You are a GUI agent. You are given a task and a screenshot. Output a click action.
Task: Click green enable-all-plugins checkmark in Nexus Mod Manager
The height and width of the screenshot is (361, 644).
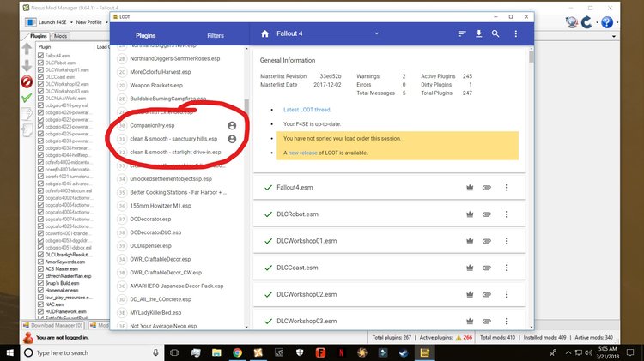pos(27,98)
